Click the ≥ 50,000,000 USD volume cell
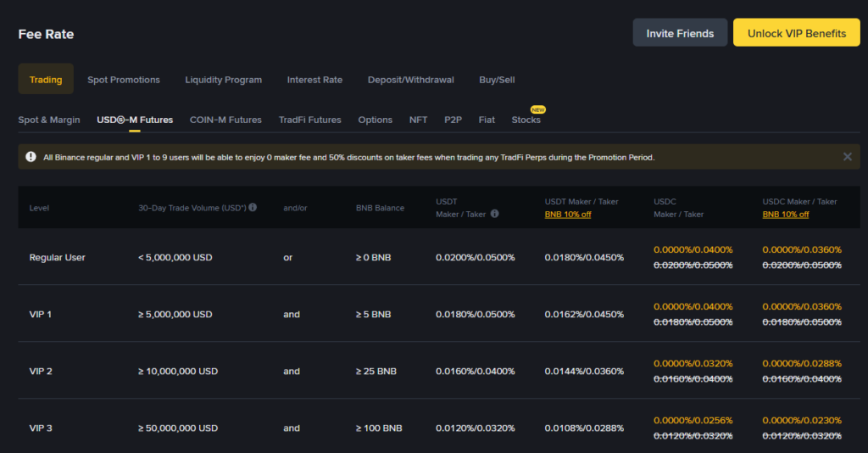 point(178,428)
